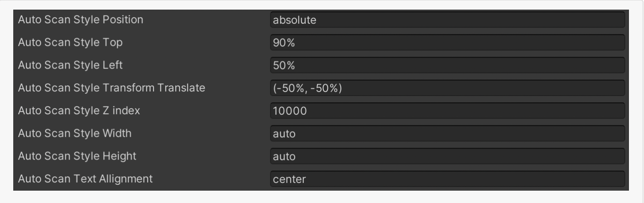The height and width of the screenshot is (203, 644).
Task: Focus the Auto Scan Style Height field
Action: pyautogui.click(x=447, y=156)
